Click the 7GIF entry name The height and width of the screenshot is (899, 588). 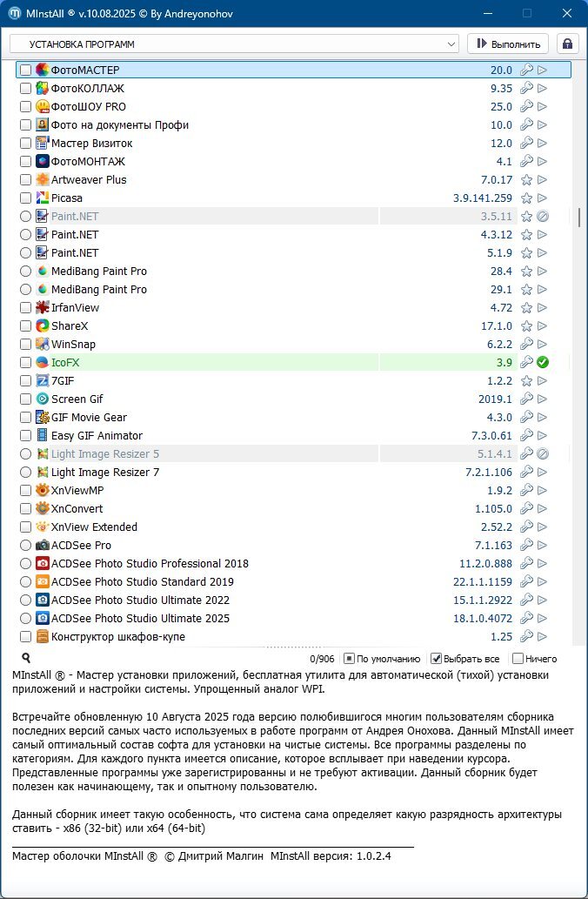point(63,381)
